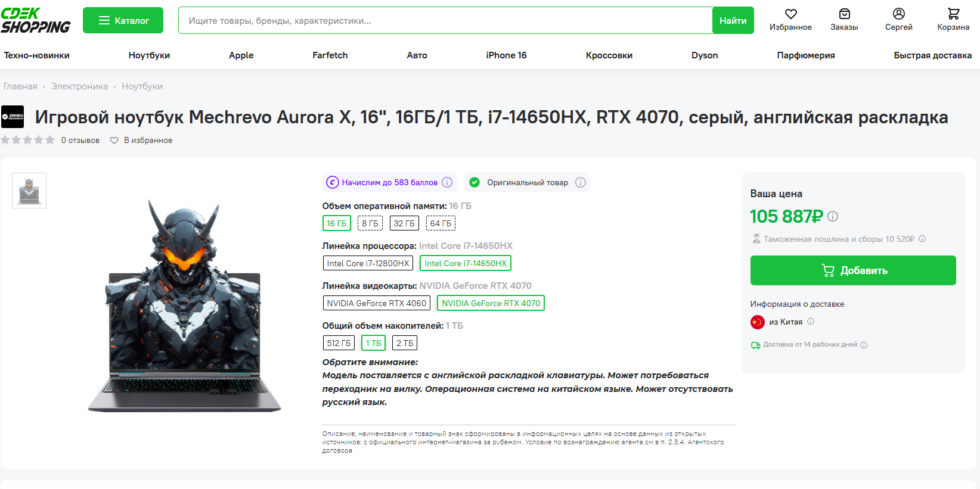Viewport: 980px width, 489px height.
Task: Show customs duty info icon
Action: (x=922, y=239)
